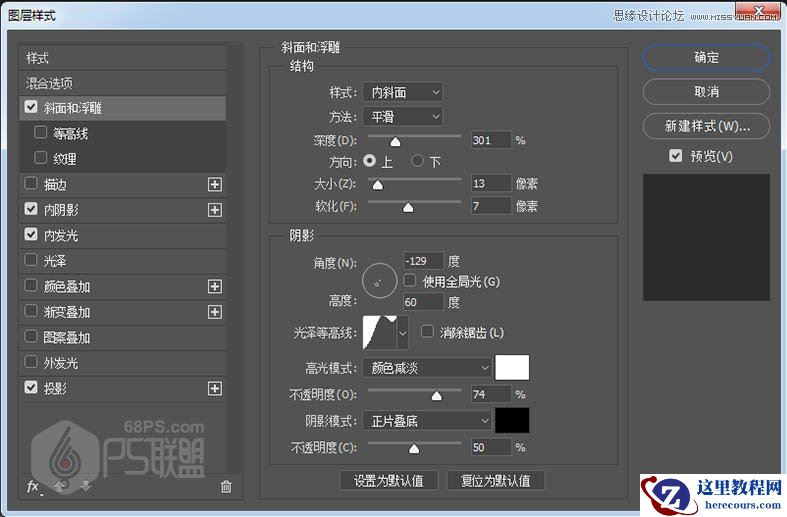
Task: Open the white highlight color swatch
Action: (x=512, y=368)
